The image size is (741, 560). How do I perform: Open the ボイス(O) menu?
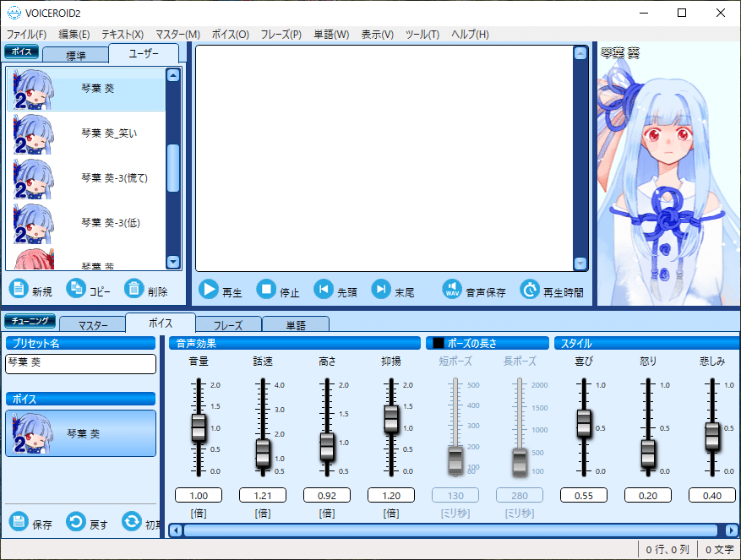pyautogui.click(x=230, y=34)
